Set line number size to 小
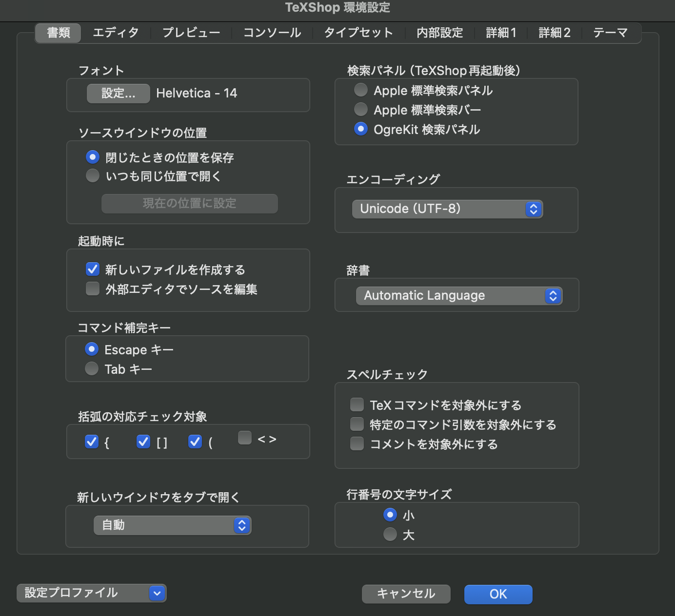Viewport: 675px width, 616px height. point(390,515)
